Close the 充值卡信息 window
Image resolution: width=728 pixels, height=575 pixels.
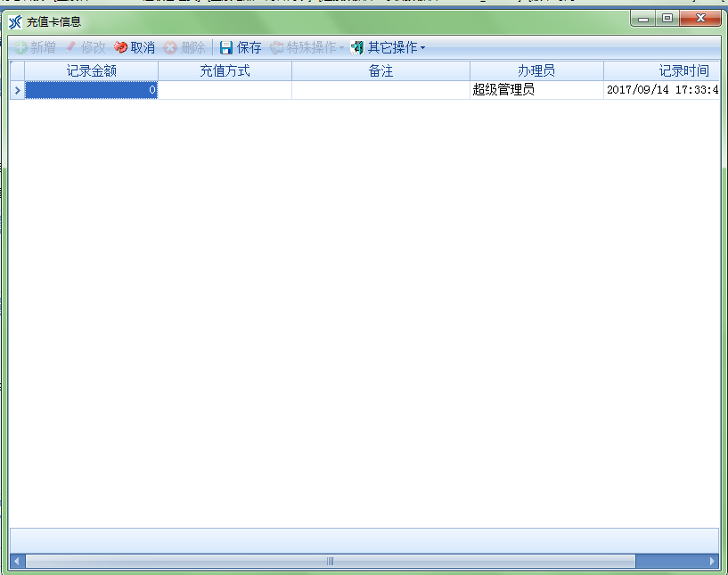tap(700, 19)
